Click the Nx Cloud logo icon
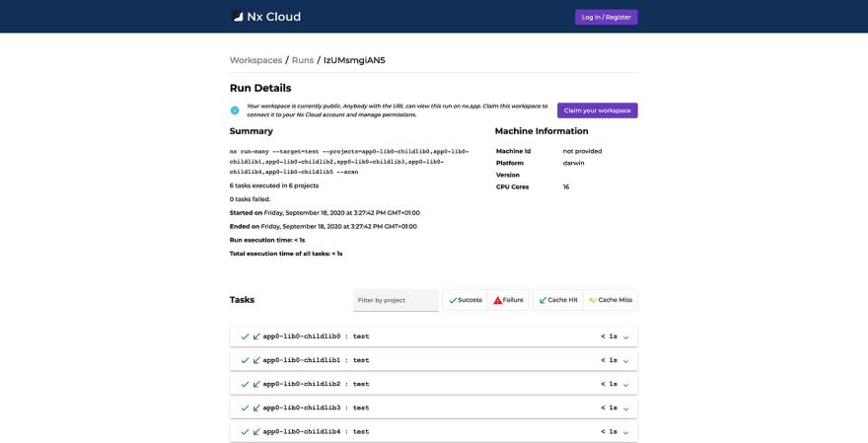The height and width of the screenshot is (443, 868). point(237,16)
